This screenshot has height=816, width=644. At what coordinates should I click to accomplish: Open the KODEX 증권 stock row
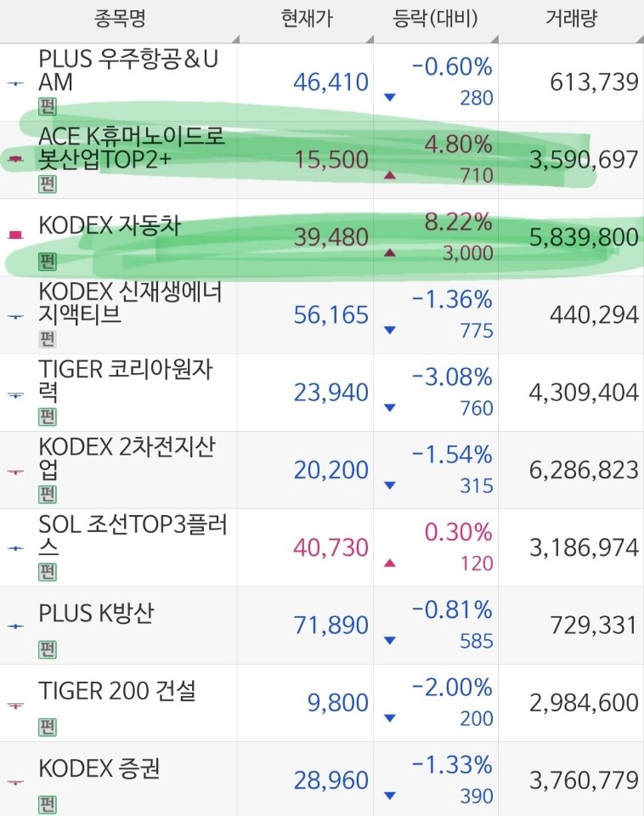click(x=322, y=779)
